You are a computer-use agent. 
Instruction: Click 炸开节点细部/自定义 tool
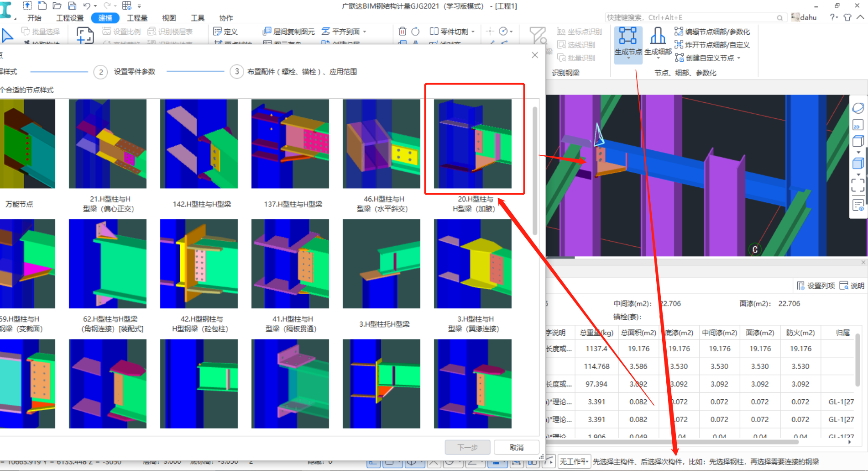click(712, 45)
